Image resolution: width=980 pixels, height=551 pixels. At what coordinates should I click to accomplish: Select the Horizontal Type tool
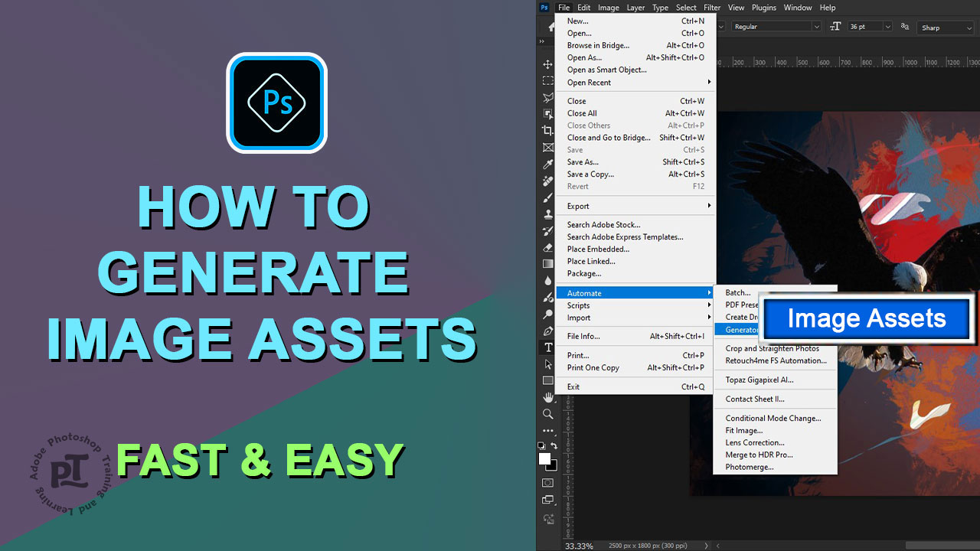pos(547,347)
